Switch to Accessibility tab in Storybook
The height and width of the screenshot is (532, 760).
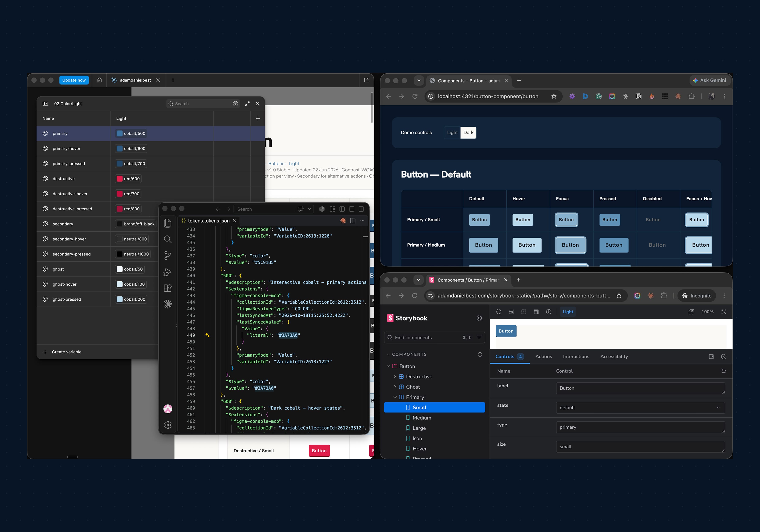[x=614, y=357]
